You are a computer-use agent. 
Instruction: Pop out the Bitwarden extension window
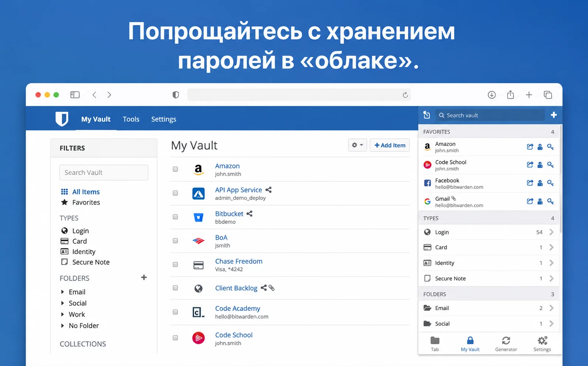tap(426, 115)
